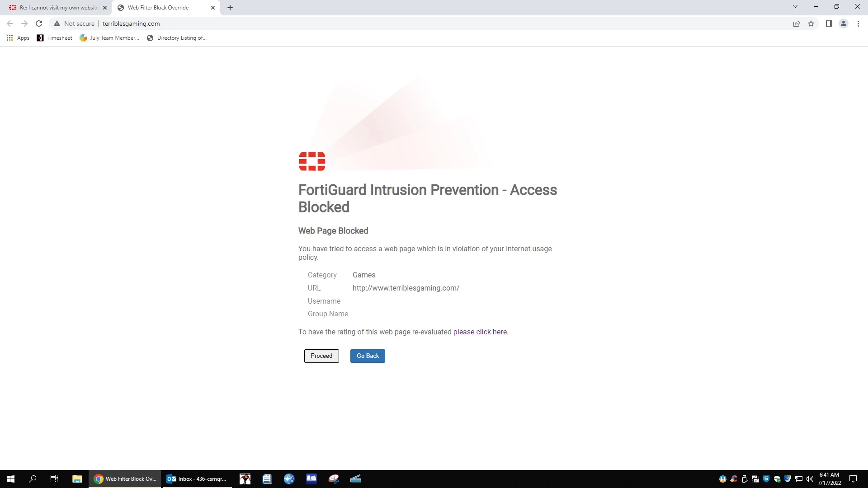Image resolution: width=868 pixels, height=488 pixels.
Task: Open the Chrome three-dot menu
Action: click(x=858, y=23)
